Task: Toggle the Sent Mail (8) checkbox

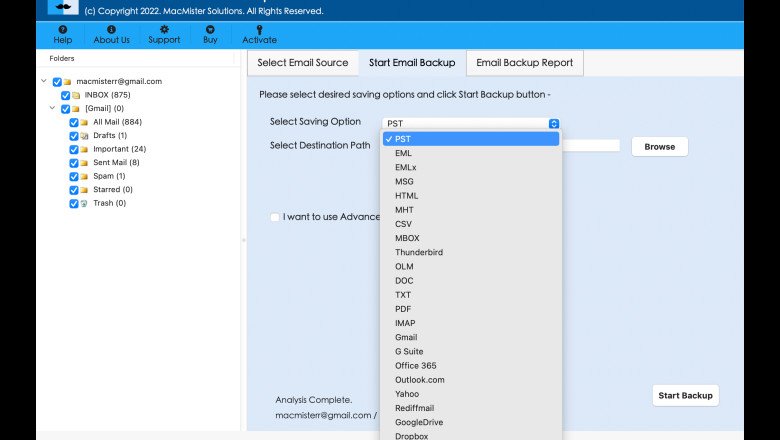Action: 74,163
